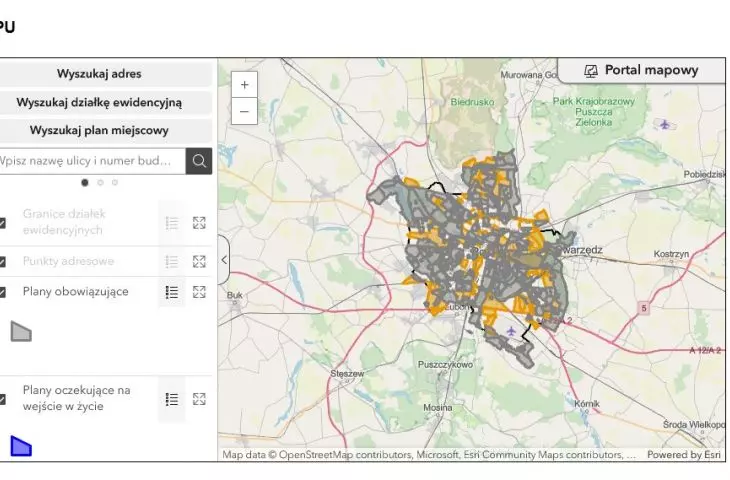This screenshot has width=730, height=480.
Task: Click the Park Krajobrazowy Puszcza Zielonka label
Action: (594, 112)
